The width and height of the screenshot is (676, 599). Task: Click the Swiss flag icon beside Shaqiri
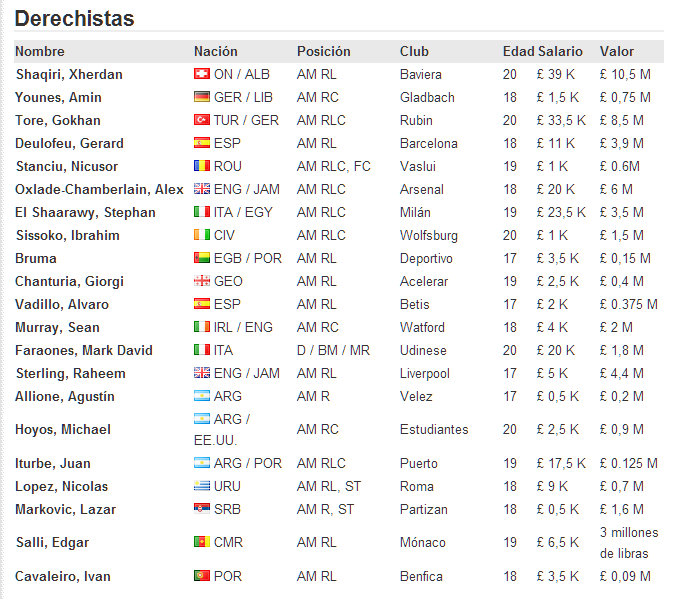[202, 74]
